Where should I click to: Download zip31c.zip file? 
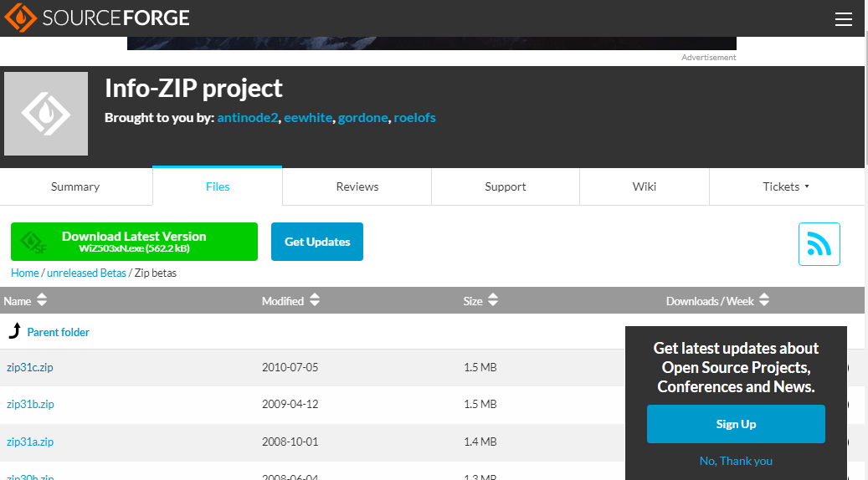coord(30,367)
